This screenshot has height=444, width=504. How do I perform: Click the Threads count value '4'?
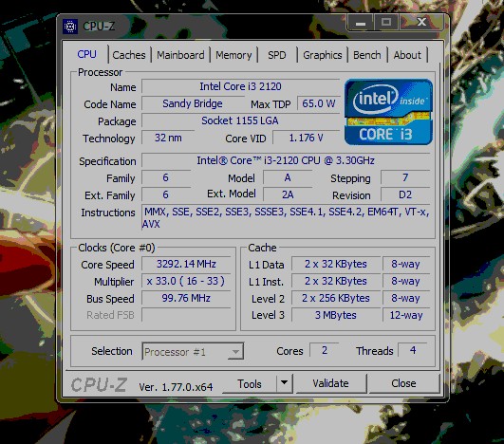[413, 350]
